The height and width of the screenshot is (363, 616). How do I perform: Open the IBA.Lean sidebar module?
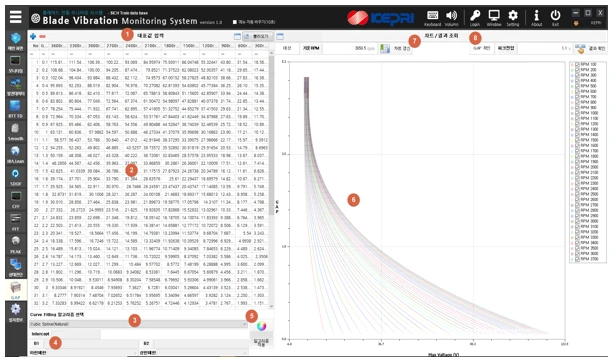coord(15,154)
